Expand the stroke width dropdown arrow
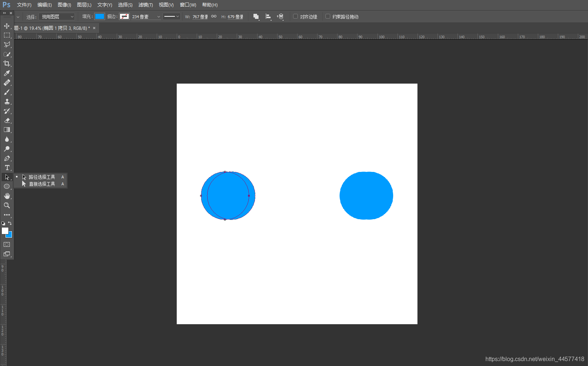 pyautogui.click(x=158, y=17)
